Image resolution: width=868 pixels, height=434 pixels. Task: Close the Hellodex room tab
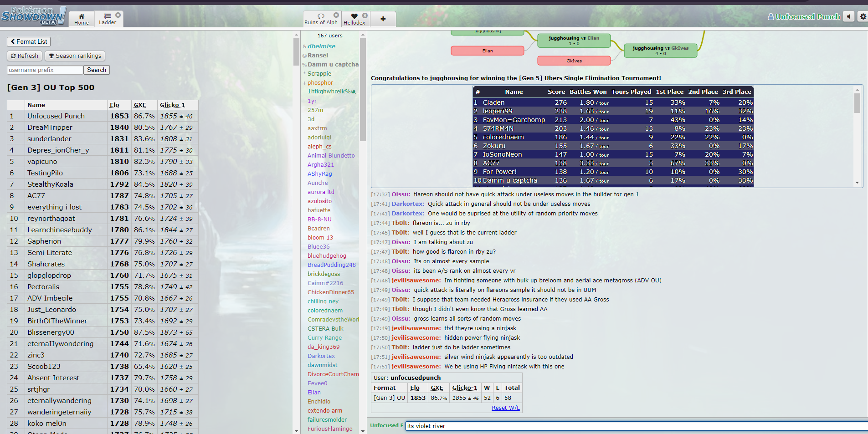365,15
